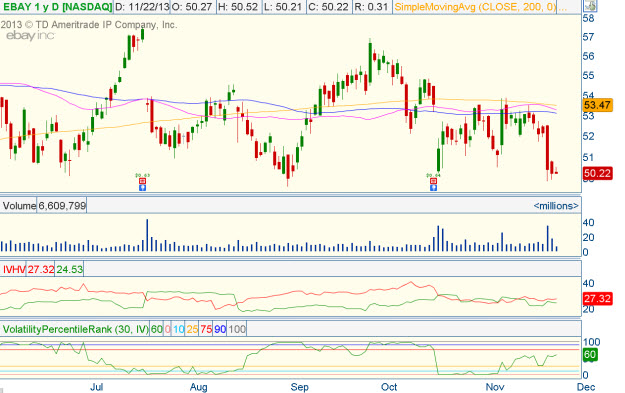Viewport: 625px width, 393px height.
Task: Click the Dec label on time axis
Action: click(x=586, y=387)
